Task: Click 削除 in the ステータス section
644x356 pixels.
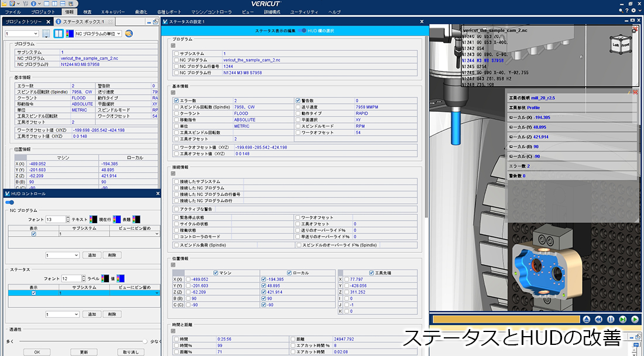Action: (112, 314)
